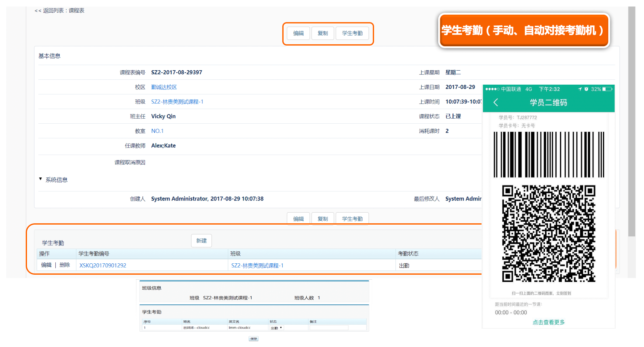Open the 勤诚达校区 campus link

(164, 87)
